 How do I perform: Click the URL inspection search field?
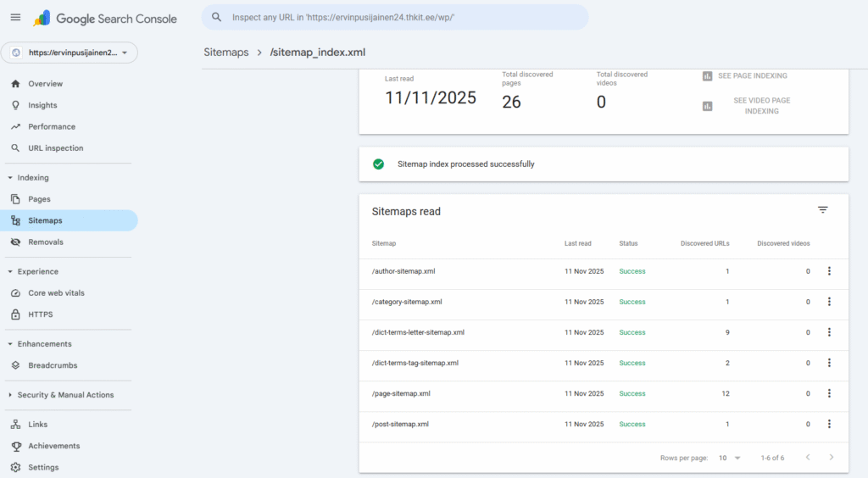pos(394,17)
